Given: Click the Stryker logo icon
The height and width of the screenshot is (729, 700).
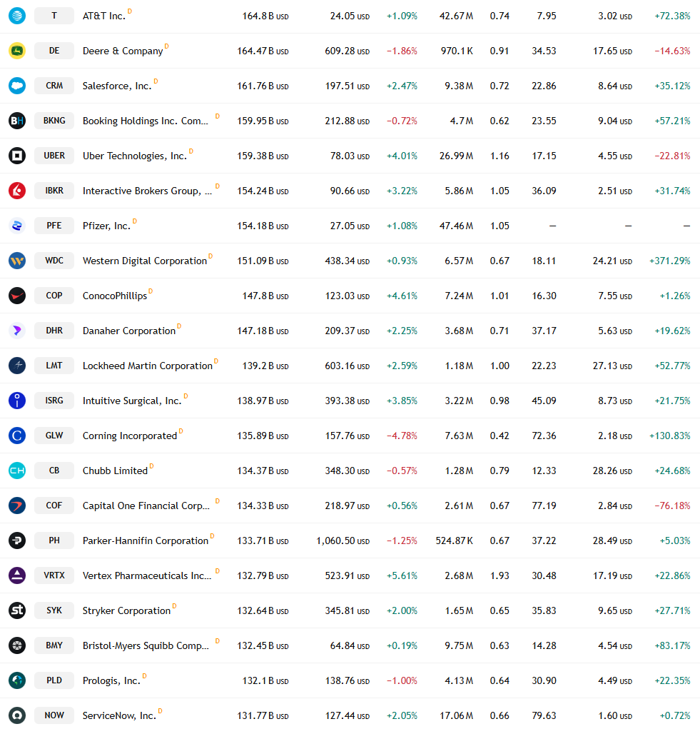Looking at the screenshot, I should 17,610.
